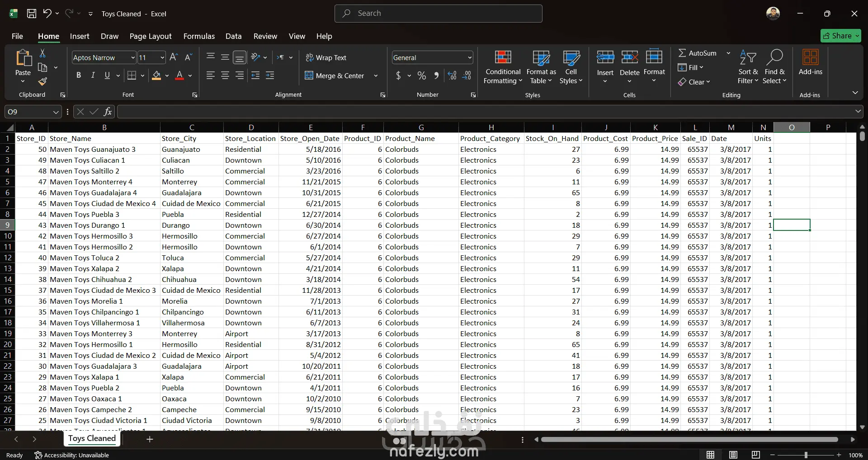Expand the Name Box dropdown arrow
Viewport: 868px width, 460px height.
tap(56, 112)
